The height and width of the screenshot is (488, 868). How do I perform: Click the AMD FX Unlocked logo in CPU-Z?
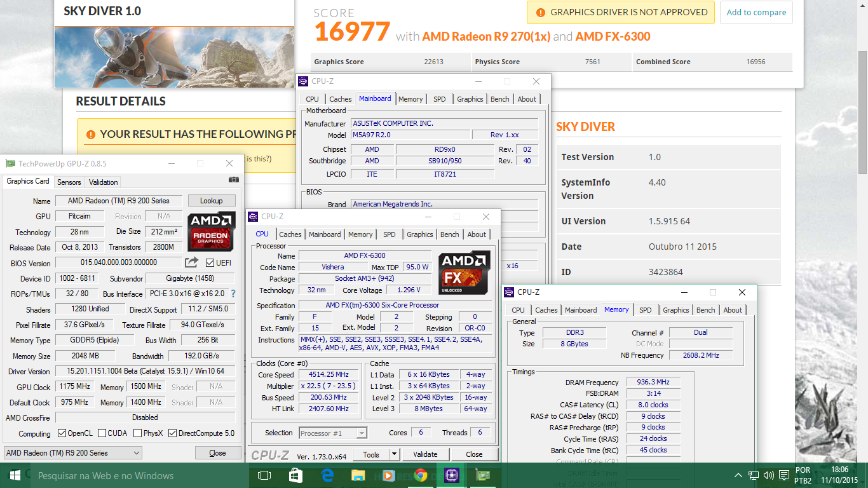[464, 273]
